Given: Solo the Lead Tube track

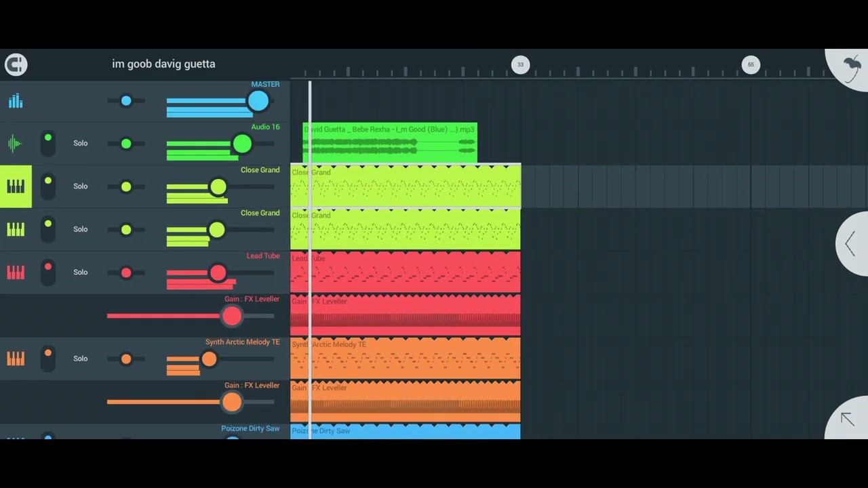Looking at the screenshot, I should (x=81, y=272).
